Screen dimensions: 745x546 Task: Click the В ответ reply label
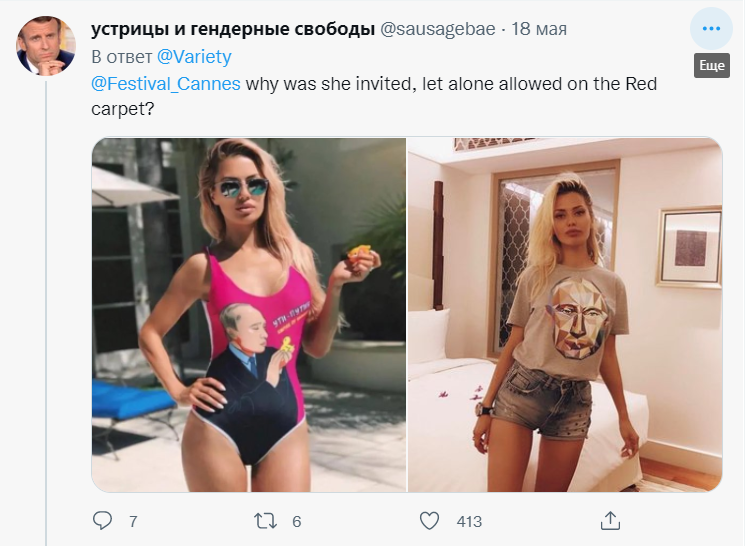[122, 57]
